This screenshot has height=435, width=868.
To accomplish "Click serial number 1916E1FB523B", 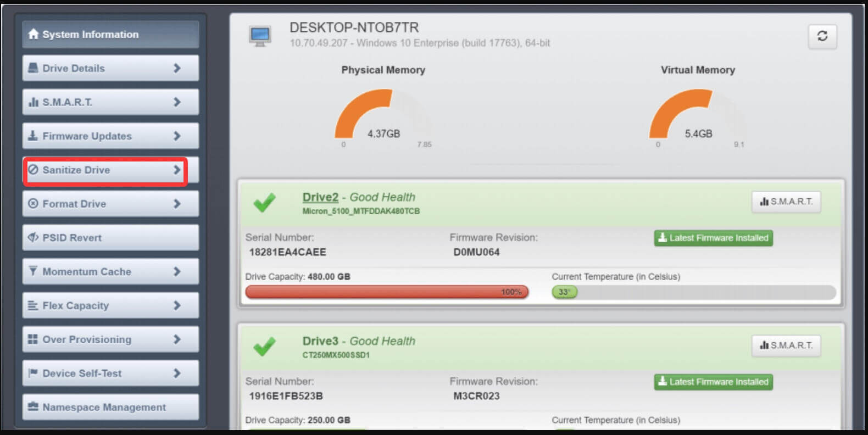I will pos(286,396).
